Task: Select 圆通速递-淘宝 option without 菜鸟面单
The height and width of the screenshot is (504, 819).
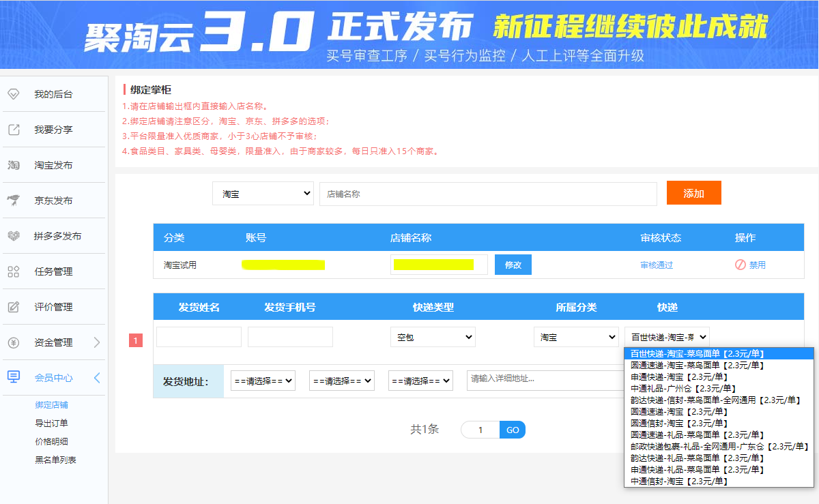Action: [719, 412]
